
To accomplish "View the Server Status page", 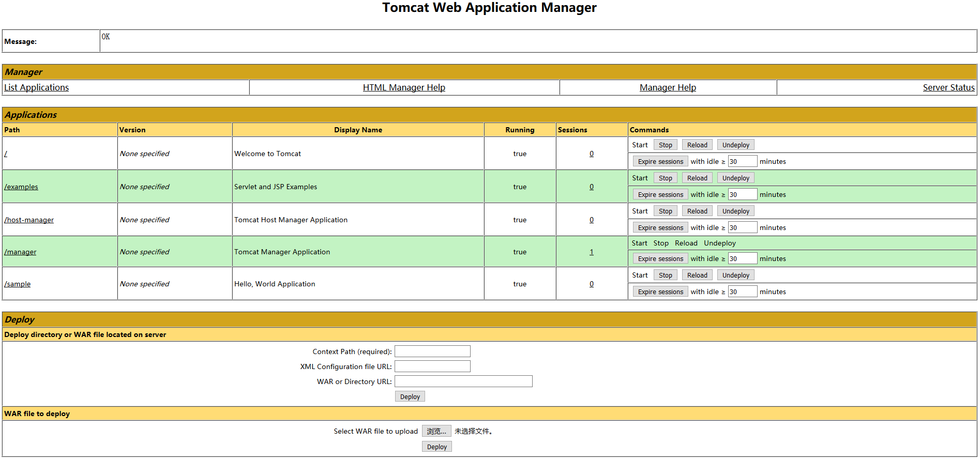I will pyautogui.click(x=948, y=87).
